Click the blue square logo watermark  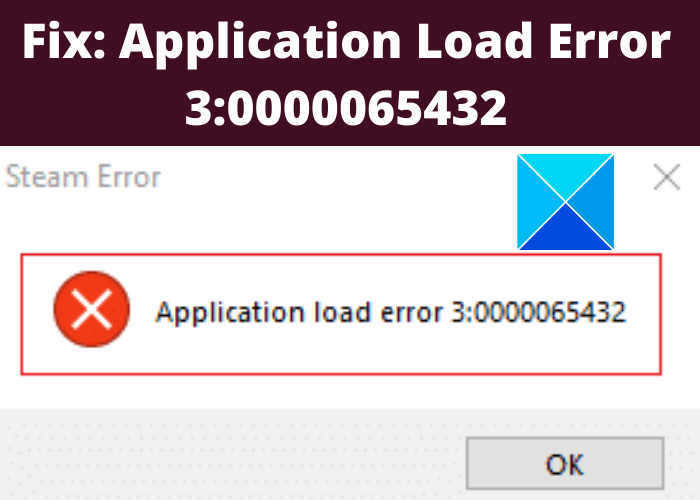click(x=565, y=202)
